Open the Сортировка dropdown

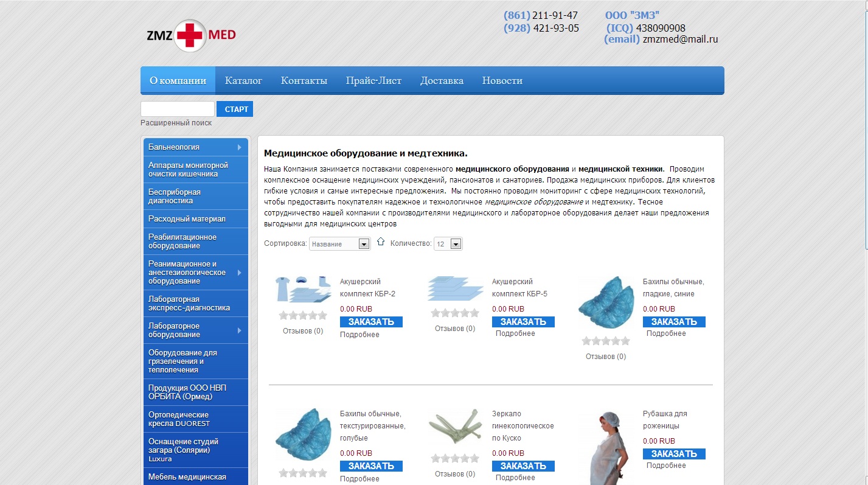pos(340,244)
